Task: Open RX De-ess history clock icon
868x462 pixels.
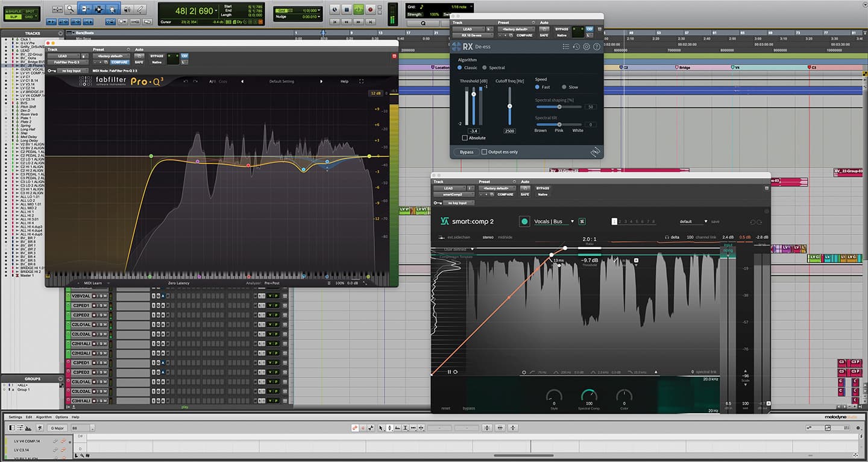Action: point(576,46)
